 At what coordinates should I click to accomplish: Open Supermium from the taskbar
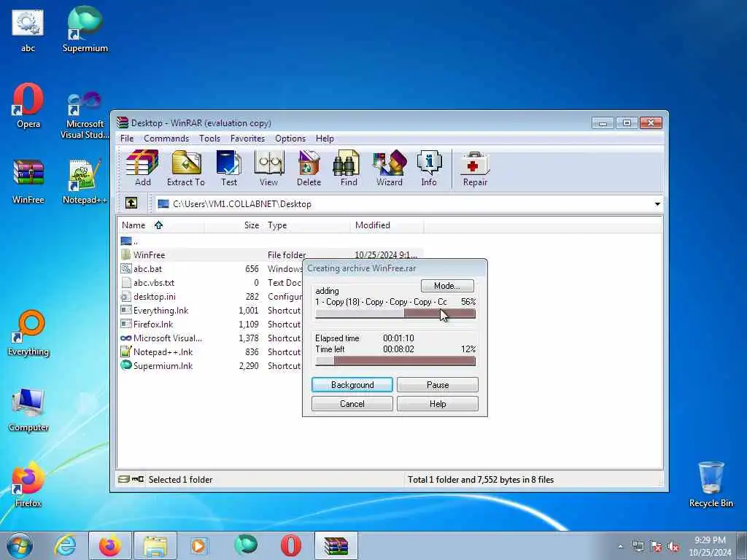point(246,545)
